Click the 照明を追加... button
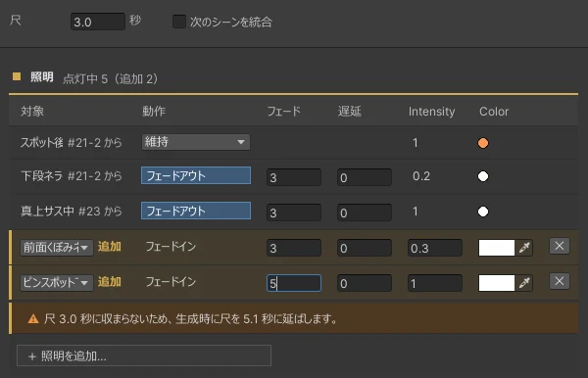This screenshot has width=588, height=378. point(144,355)
